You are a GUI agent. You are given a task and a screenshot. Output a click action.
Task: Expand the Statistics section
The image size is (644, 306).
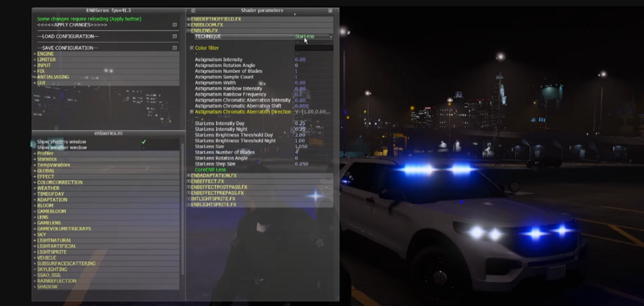[x=35, y=159]
